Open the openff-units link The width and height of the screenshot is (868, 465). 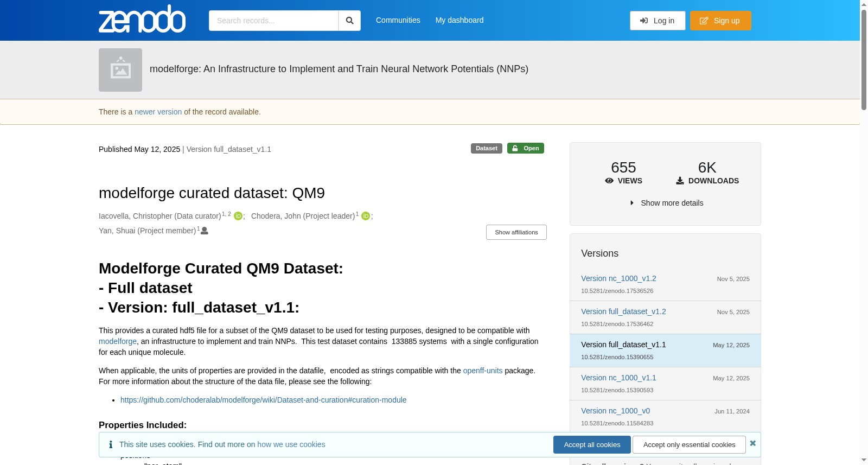tap(483, 371)
